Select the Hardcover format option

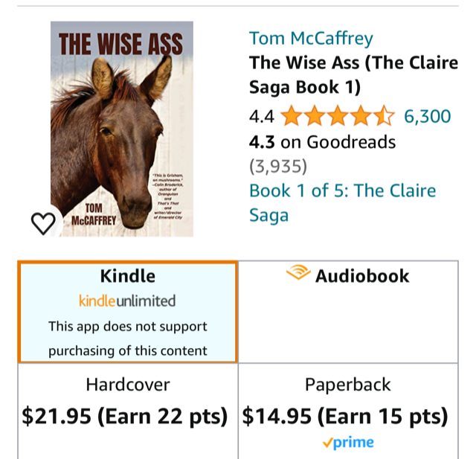127,411
